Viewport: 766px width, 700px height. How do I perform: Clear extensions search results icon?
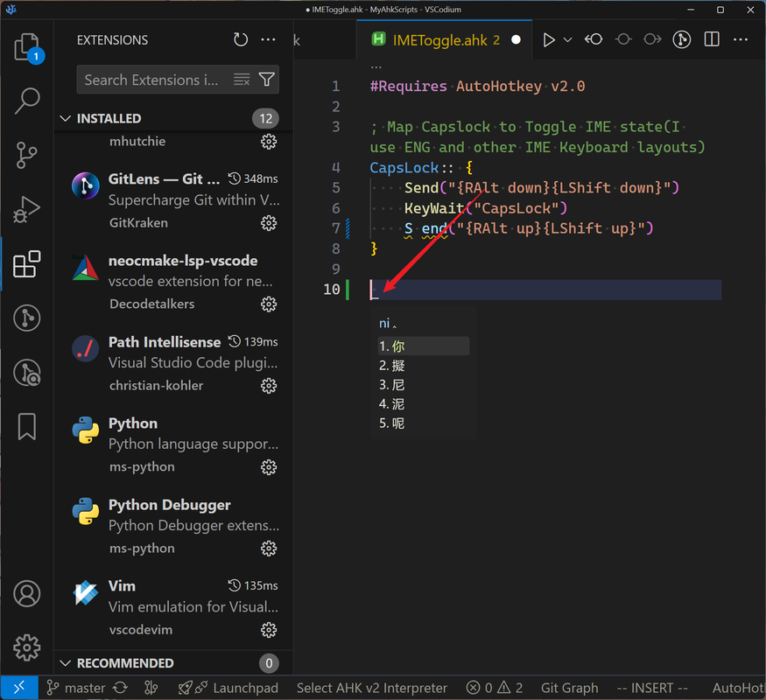pyautogui.click(x=242, y=79)
